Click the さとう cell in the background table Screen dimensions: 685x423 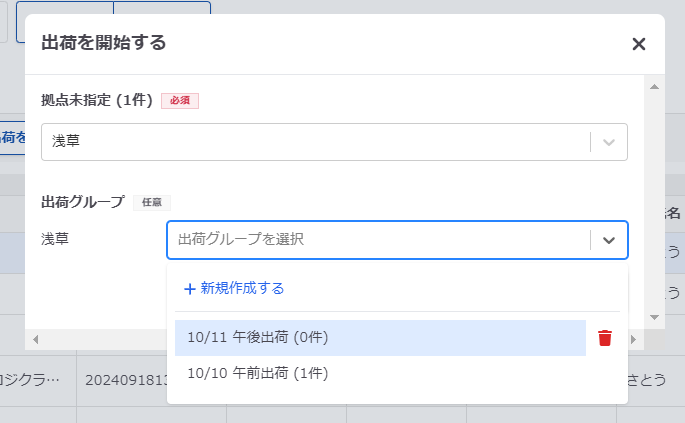[x=647, y=379]
